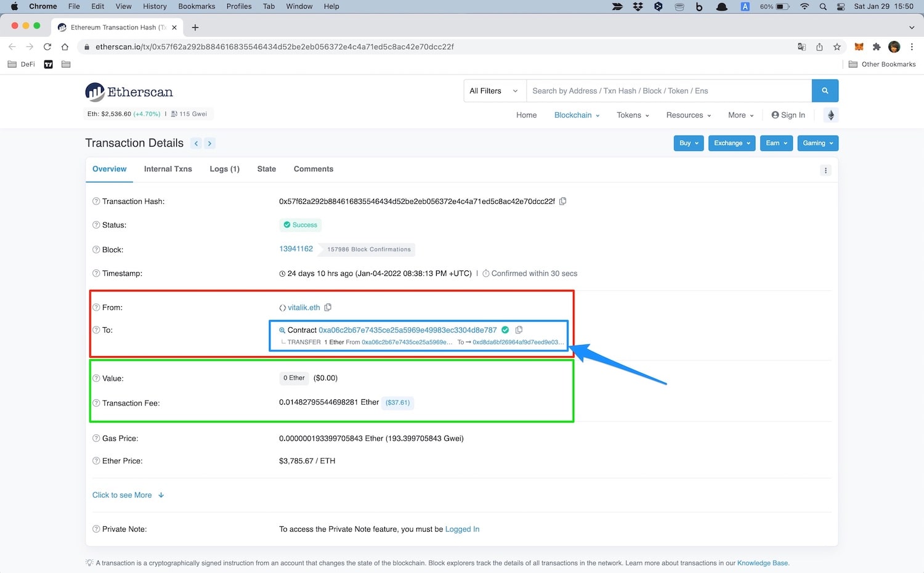This screenshot has width=924, height=573.
Task: Open contract 0xa06c2b67e7435ce... address link
Action: [408, 330]
